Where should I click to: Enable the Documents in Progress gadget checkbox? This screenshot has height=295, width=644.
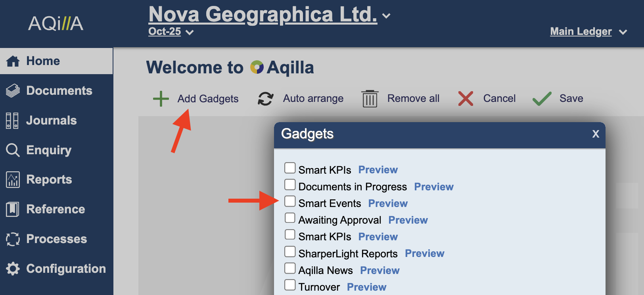pyautogui.click(x=290, y=185)
